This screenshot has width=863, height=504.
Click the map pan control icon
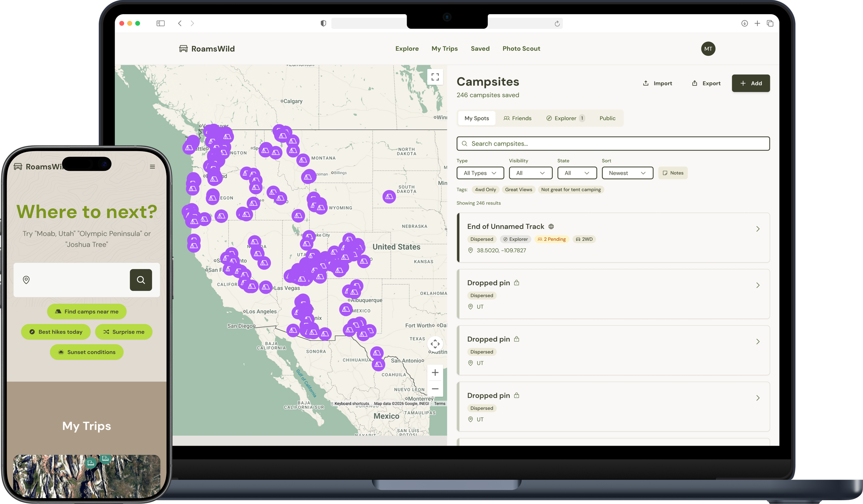coord(435,344)
